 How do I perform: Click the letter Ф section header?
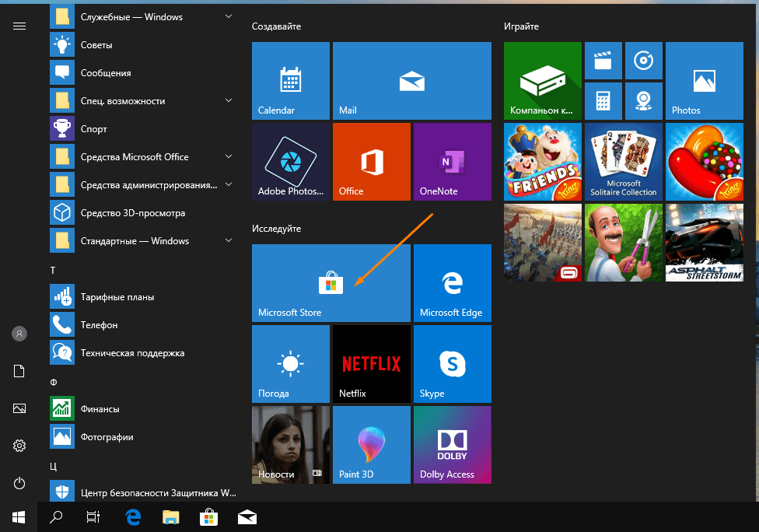point(54,382)
